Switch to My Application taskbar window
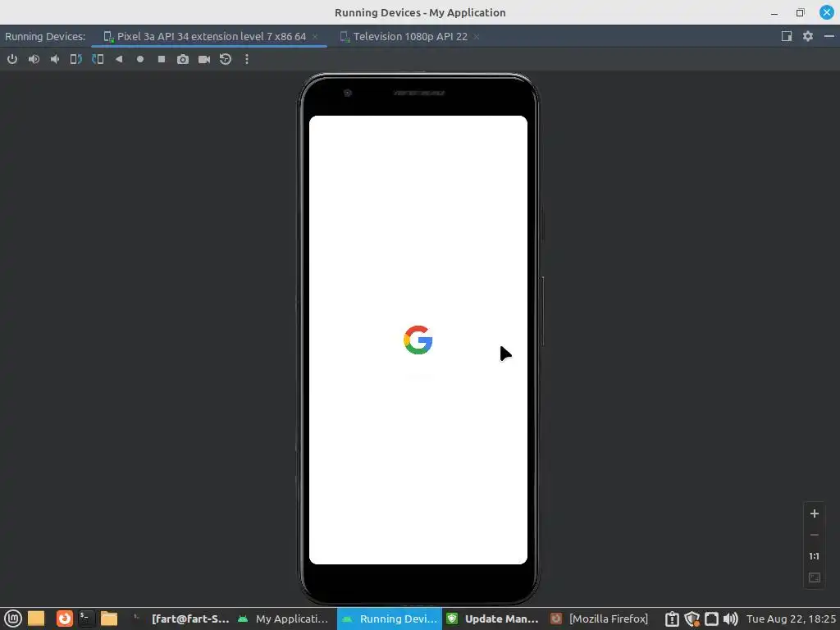The image size is (840, 630). pos(284,619)
